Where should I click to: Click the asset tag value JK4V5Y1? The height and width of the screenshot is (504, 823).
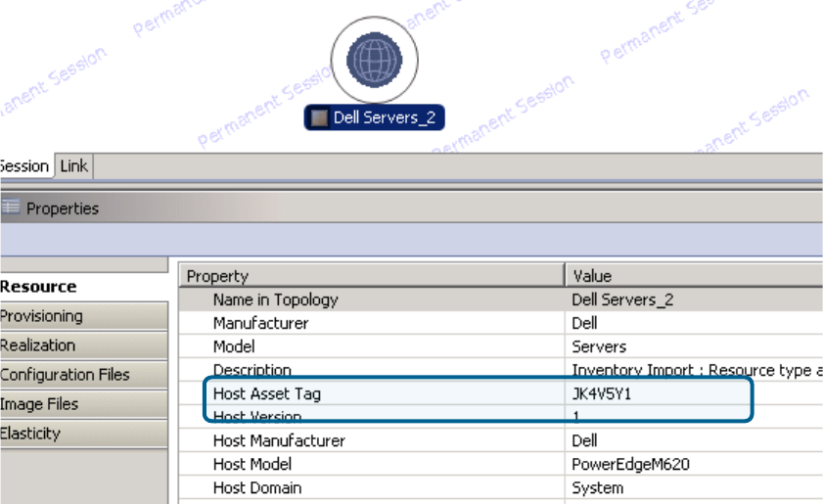click(601, 393)
